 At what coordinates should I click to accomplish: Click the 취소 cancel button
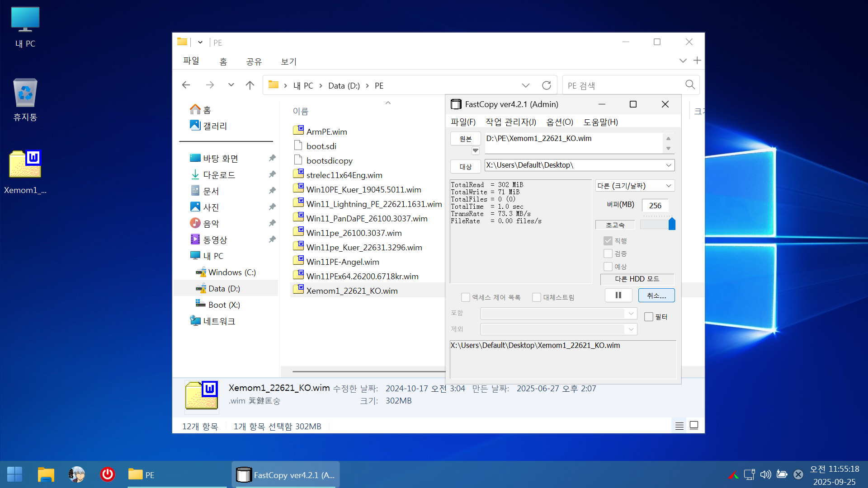click(656, 296)
